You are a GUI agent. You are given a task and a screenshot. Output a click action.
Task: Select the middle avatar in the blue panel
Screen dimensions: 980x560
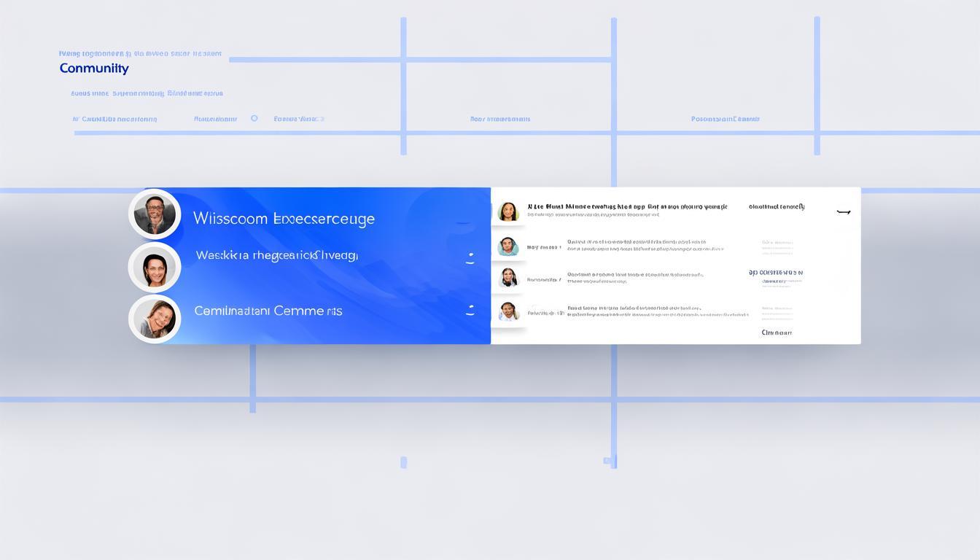click(x=155, y=268)
